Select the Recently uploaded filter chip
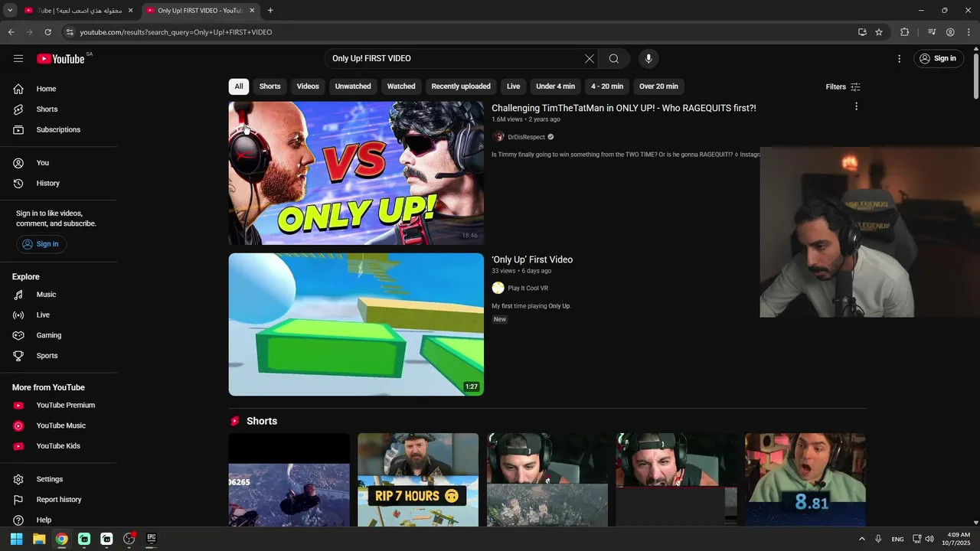 (461, 86)
